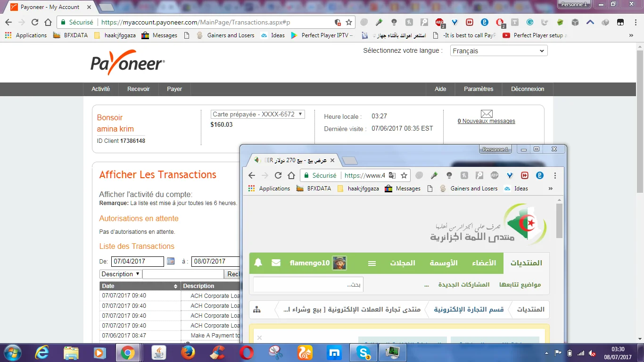
Task: Open the Payer menu
Action: (174, 89)
